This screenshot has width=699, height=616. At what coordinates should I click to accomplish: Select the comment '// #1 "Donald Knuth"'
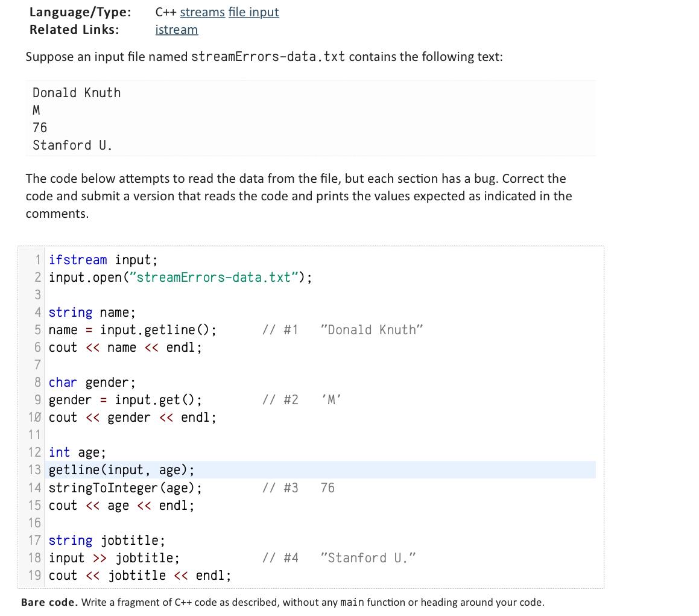point(343,329)
